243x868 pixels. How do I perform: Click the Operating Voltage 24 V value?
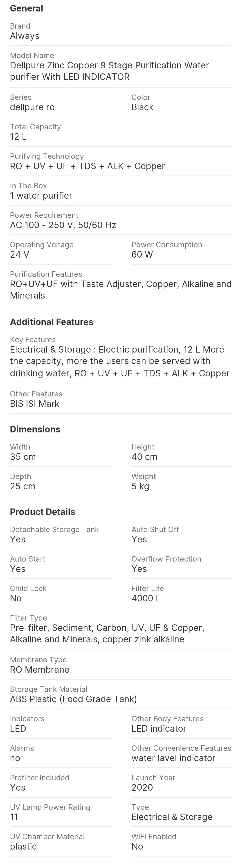[x=20, y=255]
